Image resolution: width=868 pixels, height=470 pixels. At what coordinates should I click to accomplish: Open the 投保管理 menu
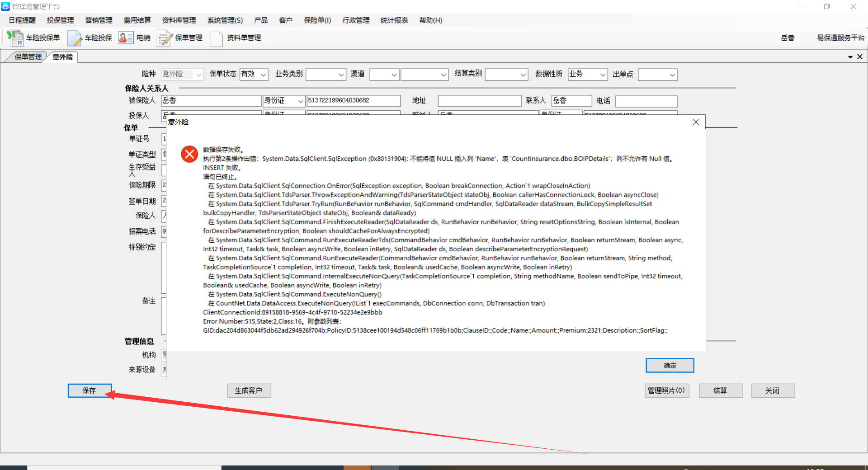tap(61, 20)
